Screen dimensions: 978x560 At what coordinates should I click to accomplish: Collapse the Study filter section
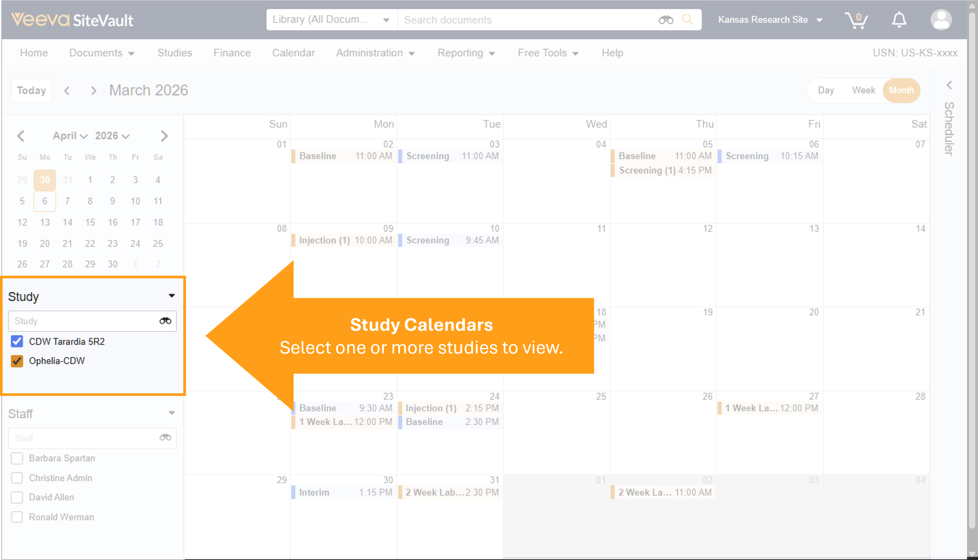coord(172,296)
